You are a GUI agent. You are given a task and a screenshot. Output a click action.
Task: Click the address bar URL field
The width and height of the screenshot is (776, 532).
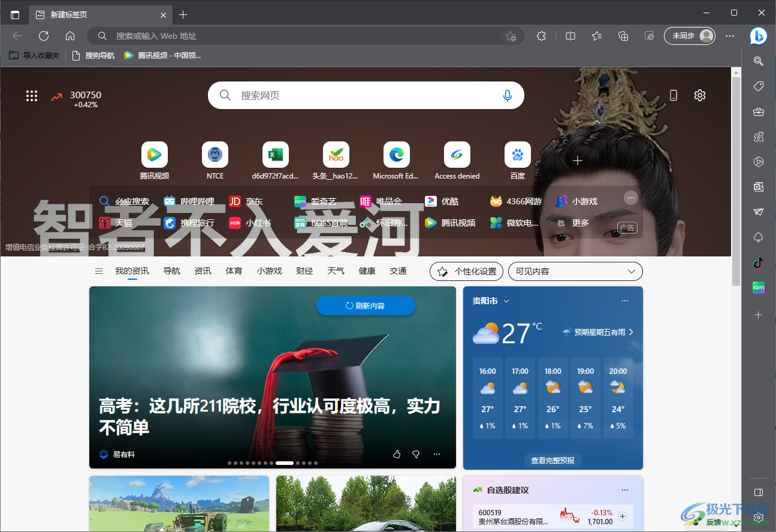point(306,36)
